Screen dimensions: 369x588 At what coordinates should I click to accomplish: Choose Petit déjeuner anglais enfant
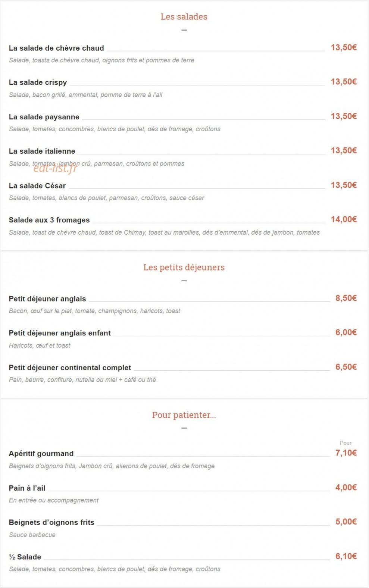click(60, 333)
